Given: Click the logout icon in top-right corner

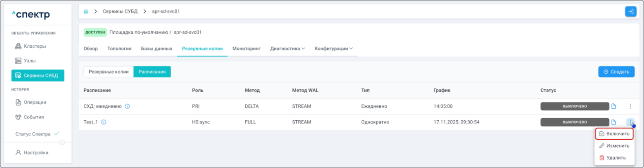Looking at the screenshot, I should (630, 11).
